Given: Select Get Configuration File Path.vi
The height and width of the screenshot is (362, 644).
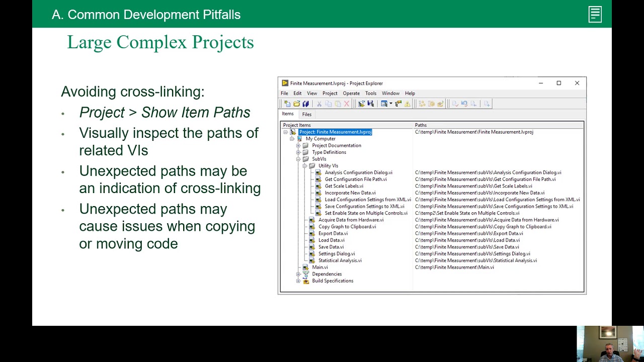Looking at the screenshot, I should (356, 179).
